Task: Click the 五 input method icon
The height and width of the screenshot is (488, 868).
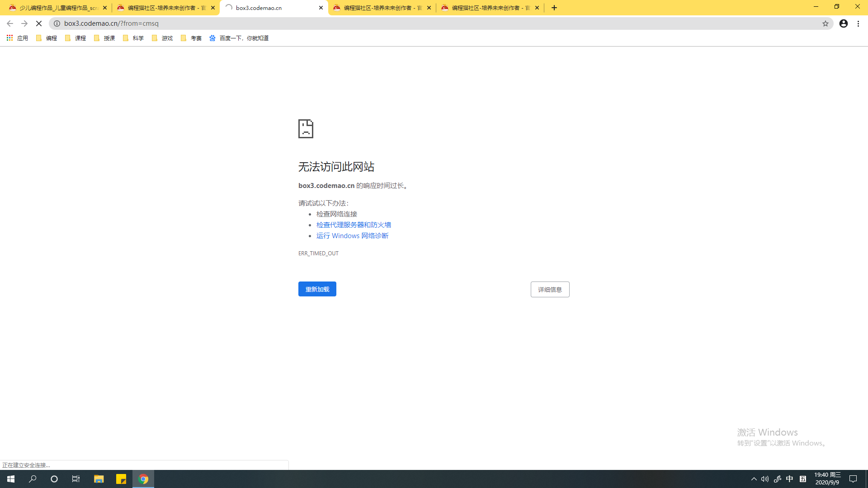Action: (x=803, y=479)
